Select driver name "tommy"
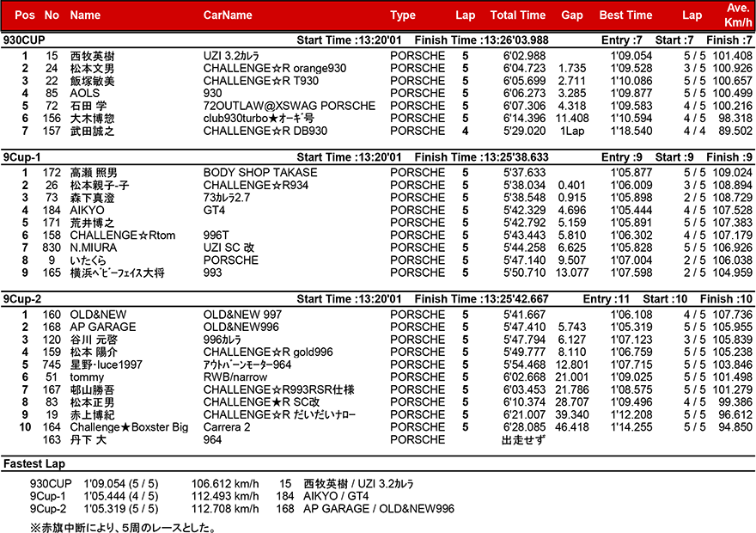This screenshot has width=756, height=533. 87,377
